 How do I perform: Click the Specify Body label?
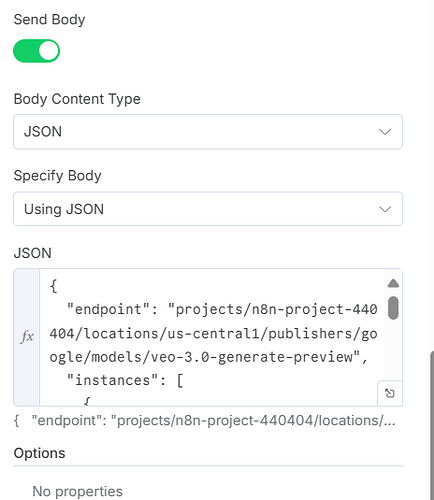(x=57, y=176)
